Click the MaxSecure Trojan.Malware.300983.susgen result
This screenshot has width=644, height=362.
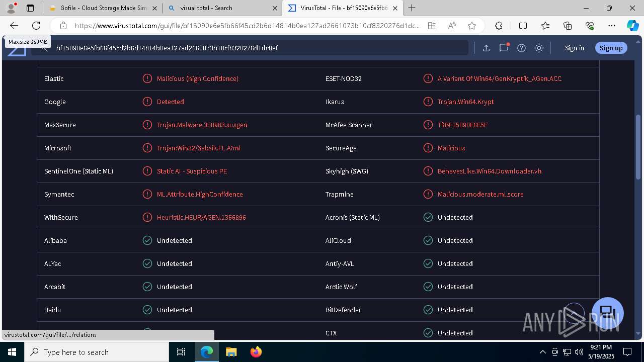202,125
